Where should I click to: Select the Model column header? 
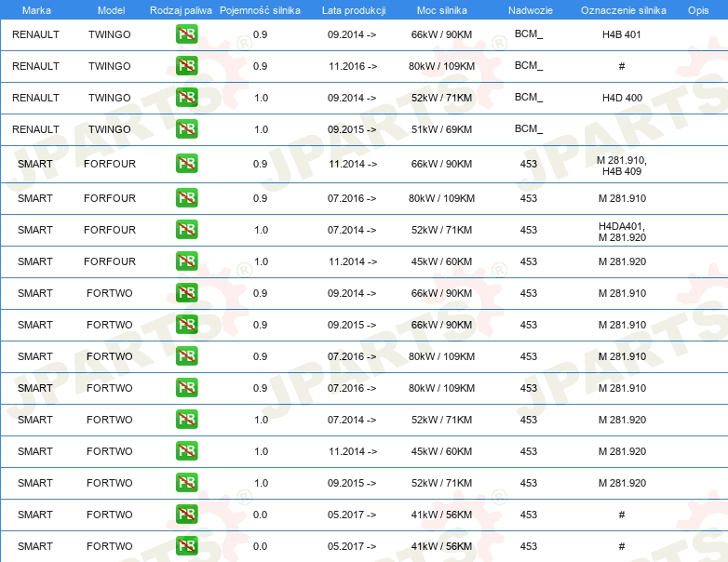click(x=110, y=9)
